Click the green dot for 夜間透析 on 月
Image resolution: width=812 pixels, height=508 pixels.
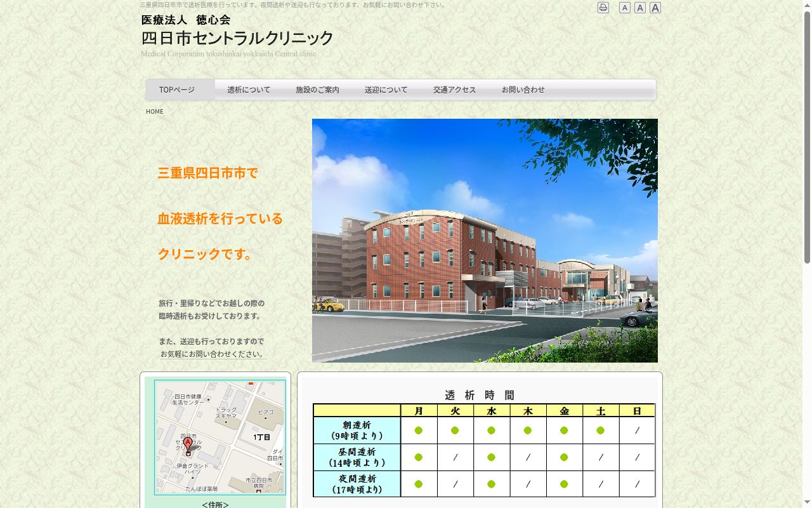coord(419,484)
